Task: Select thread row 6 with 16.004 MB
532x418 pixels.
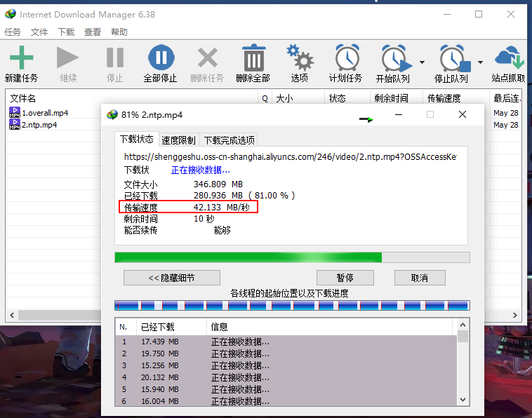Action: [x=286, y=401]
